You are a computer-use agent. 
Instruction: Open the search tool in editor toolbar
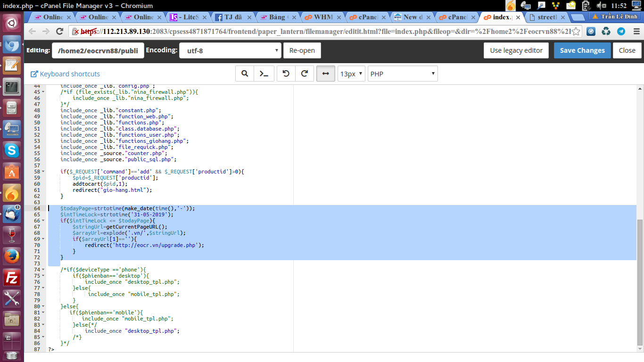[x=245, y=74]
